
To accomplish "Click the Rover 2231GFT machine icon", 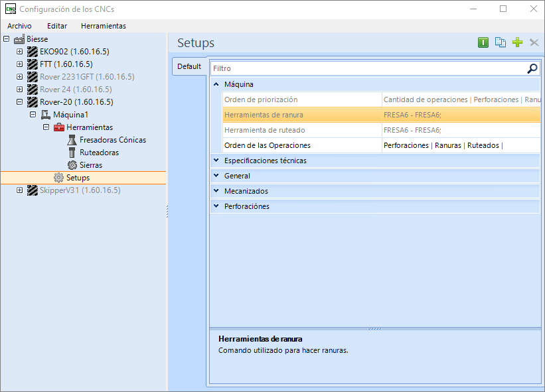I will pyautogui.click(x=33, y=77).
